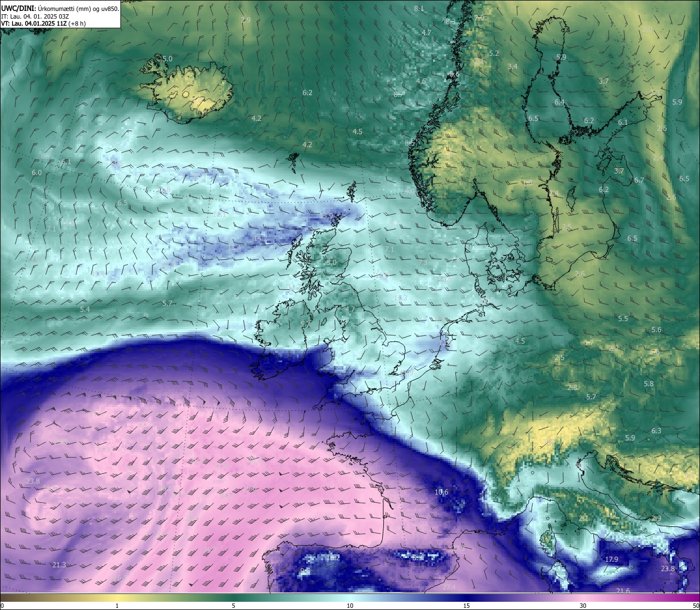Click the 5.2 value over northern Norway
Image resolution: width=700 pixels, height=610 pixels.
(494, 53)
